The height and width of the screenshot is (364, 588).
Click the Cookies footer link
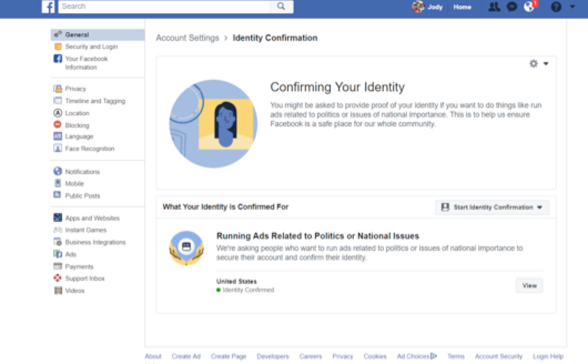tap(375, 356)
